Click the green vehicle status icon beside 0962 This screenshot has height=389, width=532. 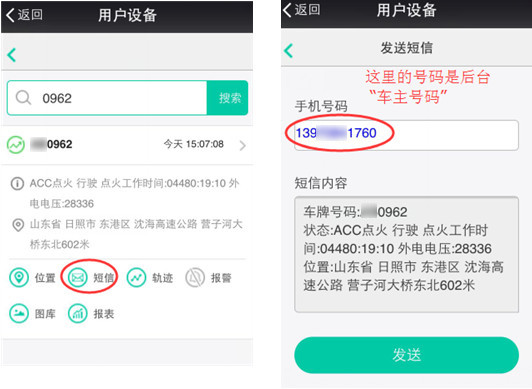(16, 145)
